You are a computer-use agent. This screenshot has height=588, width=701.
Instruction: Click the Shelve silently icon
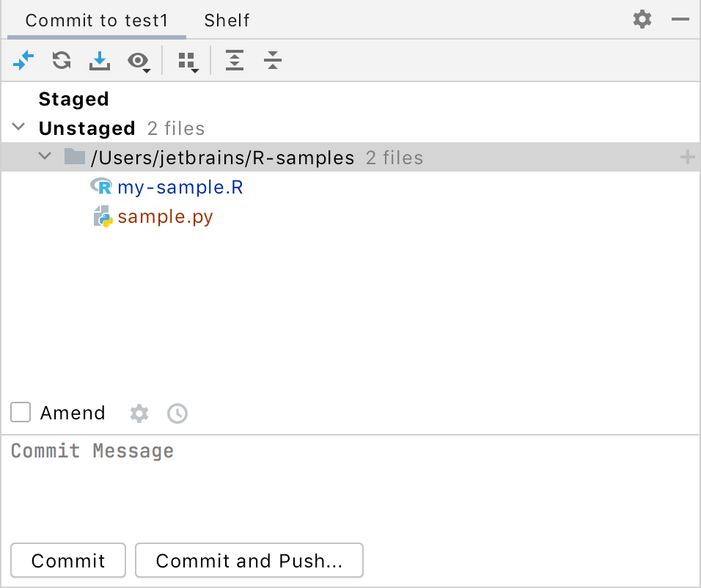coord(100,61)
